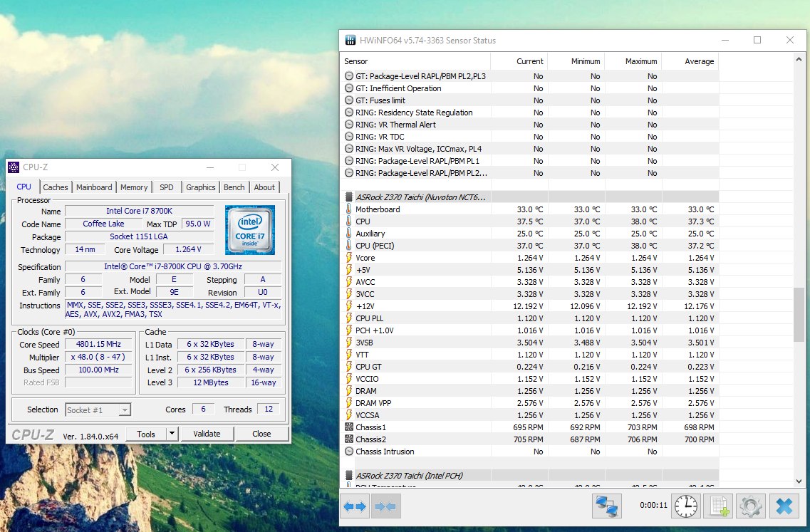Click the RING: VR TDC status icon
The width and height of the screenshot is (810, 532).
tap(348, 136)
